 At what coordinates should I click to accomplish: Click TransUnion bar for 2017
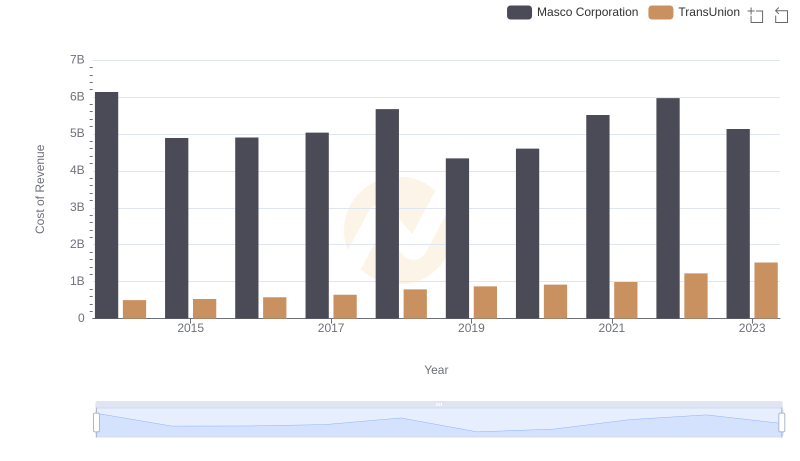click(345, 307)
